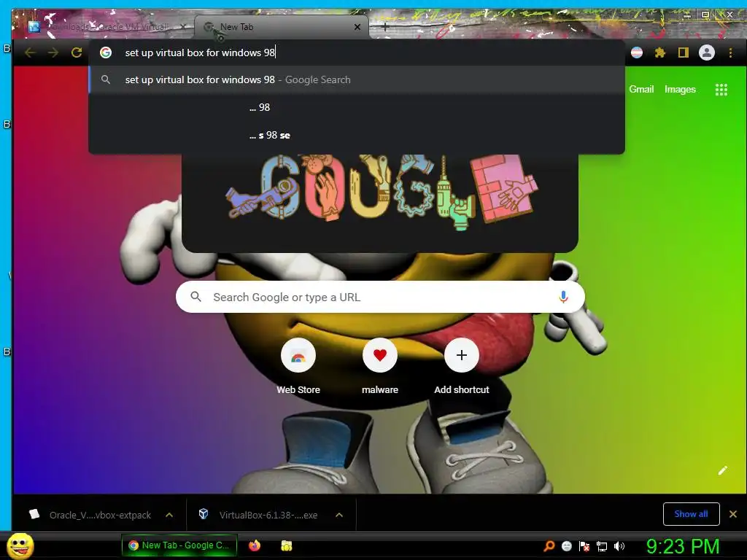
Task: Choose the '... s 98 se' autocomplete suggestion
Action: (x=356, y=135)
